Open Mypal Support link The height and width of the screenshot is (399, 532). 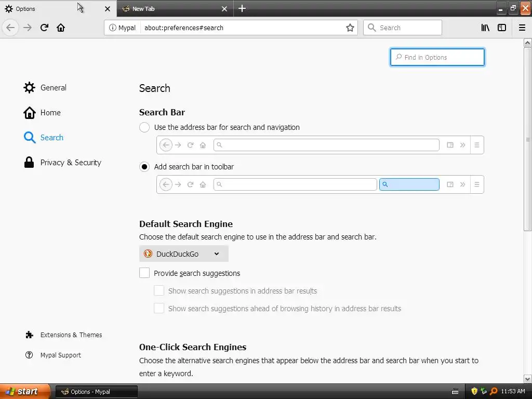[x=54, y=355]
